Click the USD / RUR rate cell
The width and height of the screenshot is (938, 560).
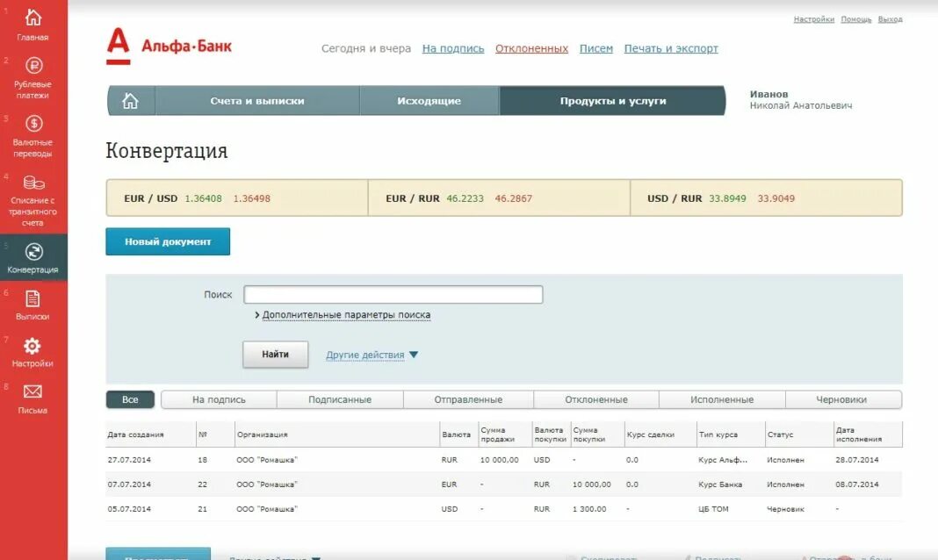coord(767,197)
